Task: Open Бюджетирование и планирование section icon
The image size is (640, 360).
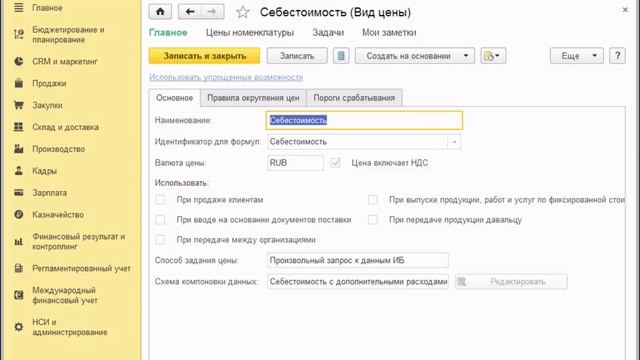Action: 19,35
